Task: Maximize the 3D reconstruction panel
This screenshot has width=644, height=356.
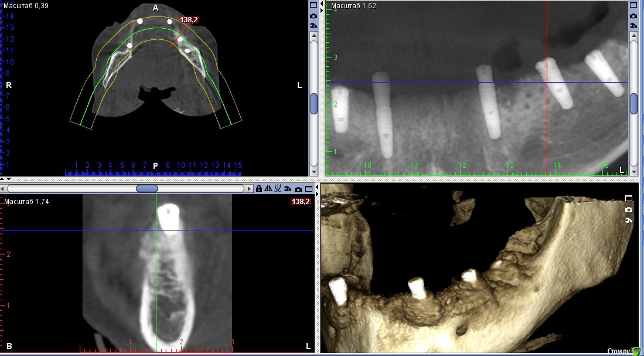Action: pyautogui.click(x=629, y=199)
